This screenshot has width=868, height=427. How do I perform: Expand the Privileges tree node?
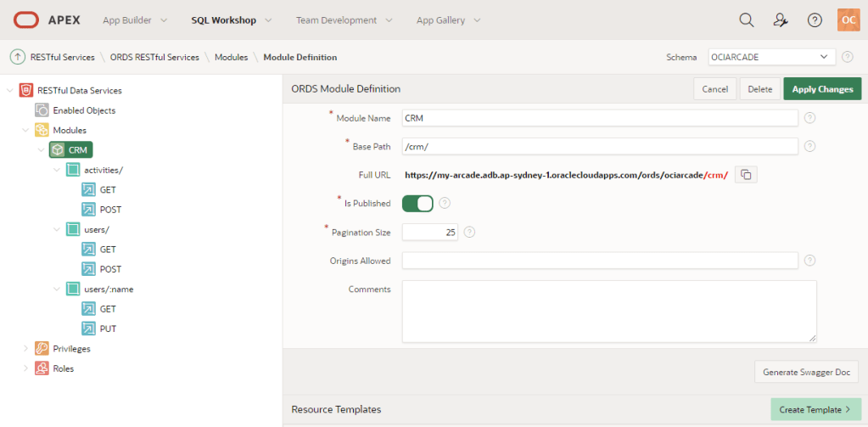coord(25,349)
